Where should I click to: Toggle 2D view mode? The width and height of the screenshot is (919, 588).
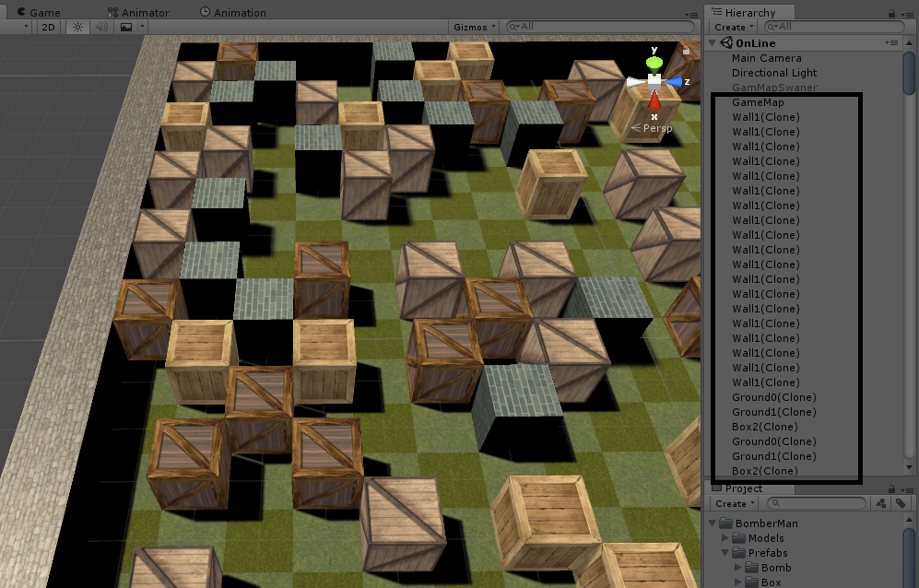click(x=48, y=27)
